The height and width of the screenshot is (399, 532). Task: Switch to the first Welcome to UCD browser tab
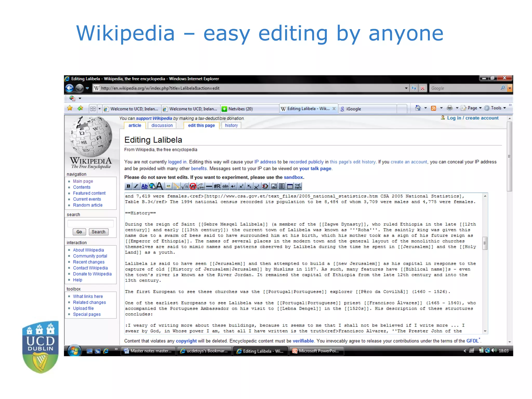click(x=132, y=109)
